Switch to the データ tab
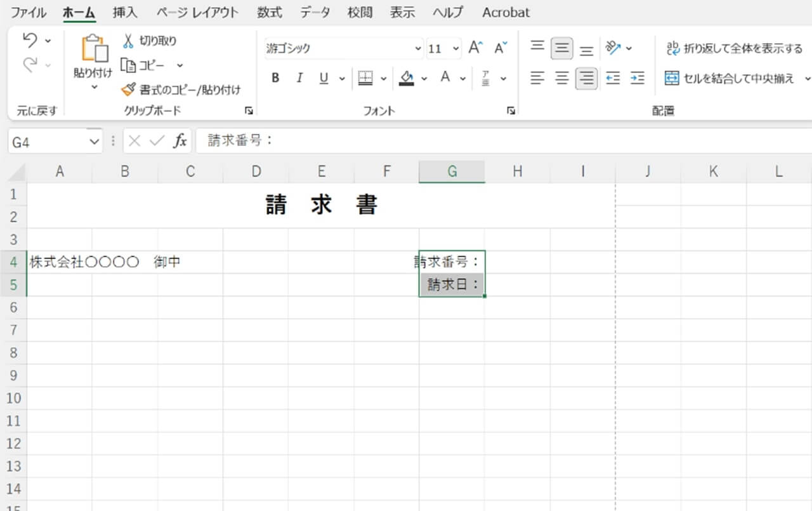812x511 pixels. click(315, 12)
